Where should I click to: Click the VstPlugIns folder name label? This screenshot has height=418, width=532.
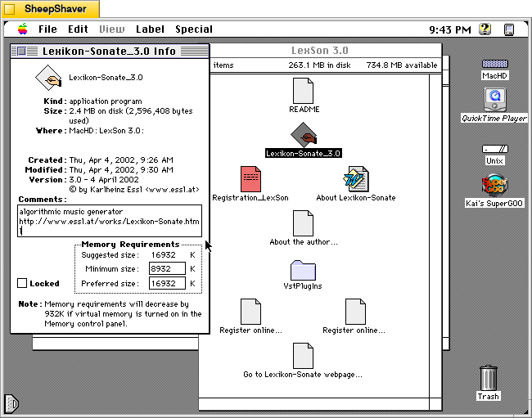303,285
